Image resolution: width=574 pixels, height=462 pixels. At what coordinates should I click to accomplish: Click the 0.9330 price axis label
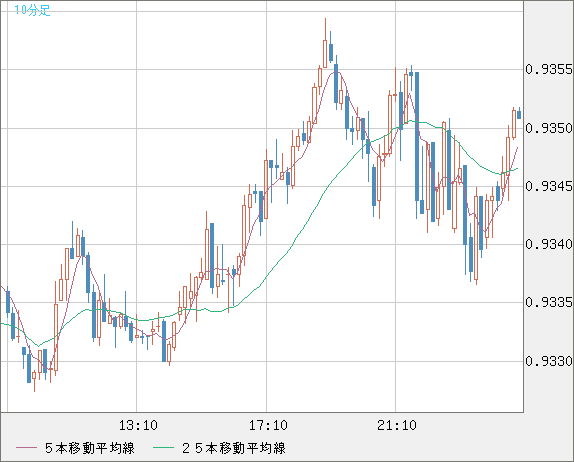[x=549, y=361]
